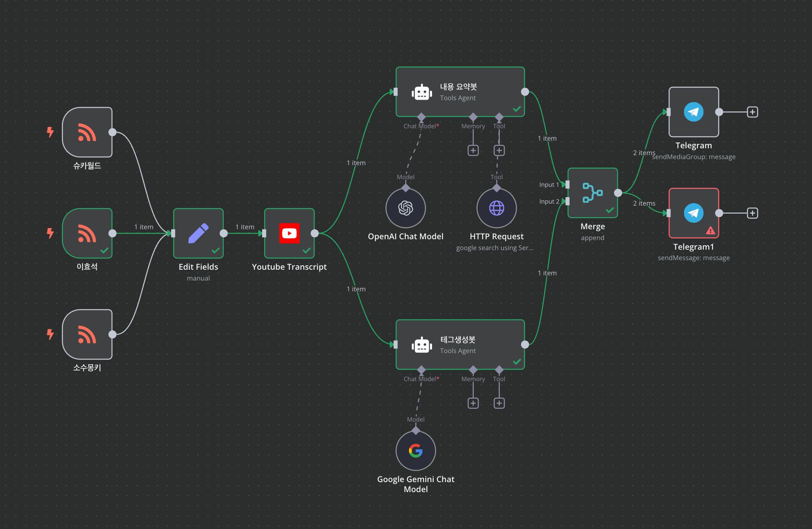The width and height of the screenshot is (812, 529).
Task: Select the Youtube Transcript node
Action: click(289, 233)
